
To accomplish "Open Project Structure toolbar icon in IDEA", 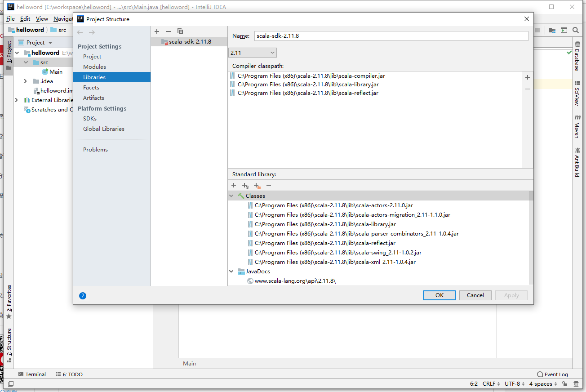I will point(552,30).
